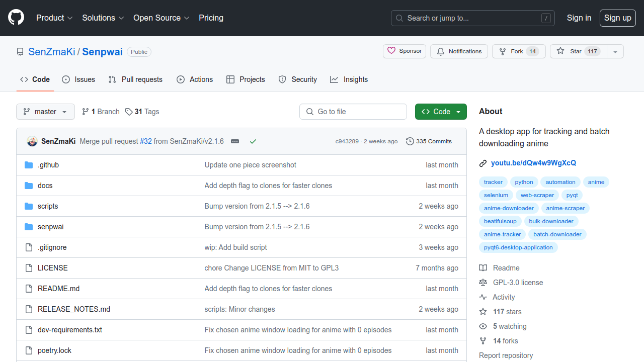The image size is (644, 362).
Task: Switch to the Security tab
Action: pyautogui.click(x=298, y=79)
